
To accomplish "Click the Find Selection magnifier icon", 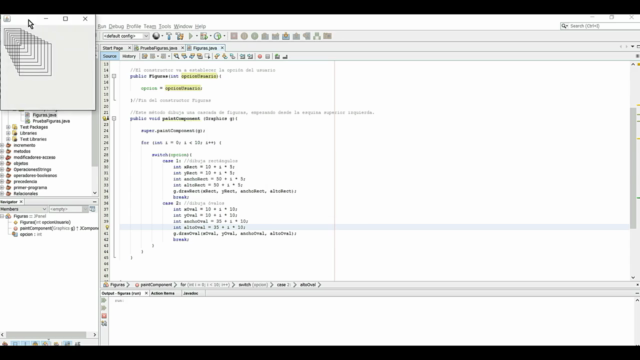I will (x=176, y=56).
